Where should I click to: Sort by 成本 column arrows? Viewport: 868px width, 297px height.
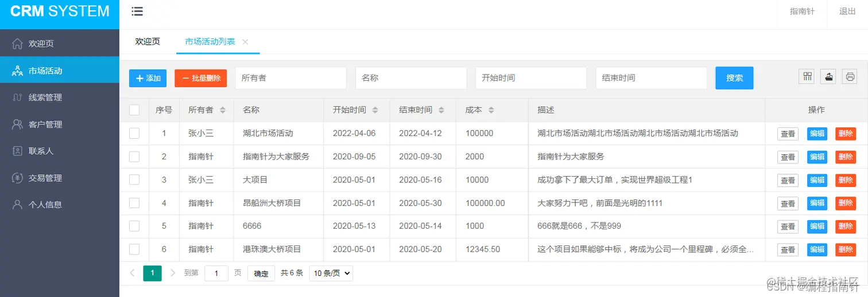tap(491, 110)
